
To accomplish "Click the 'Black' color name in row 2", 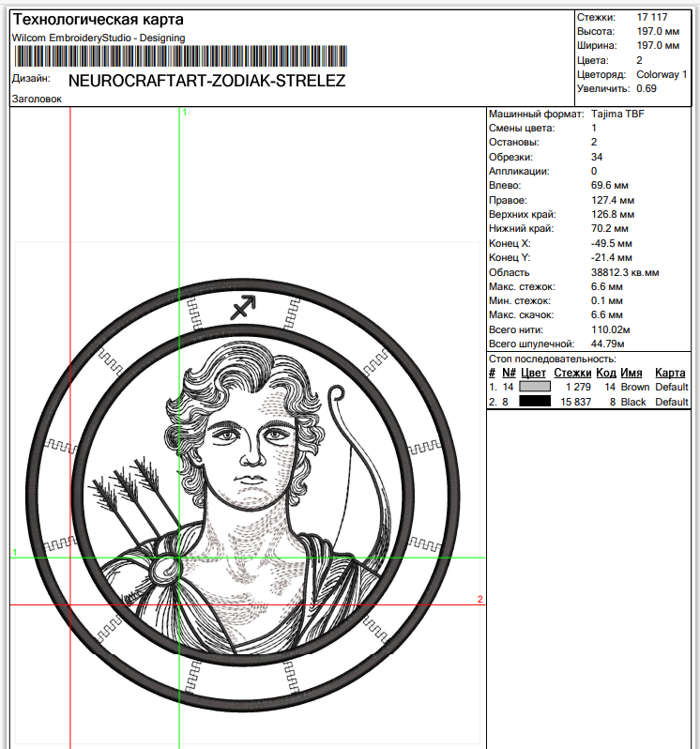I will click(633, 403).
